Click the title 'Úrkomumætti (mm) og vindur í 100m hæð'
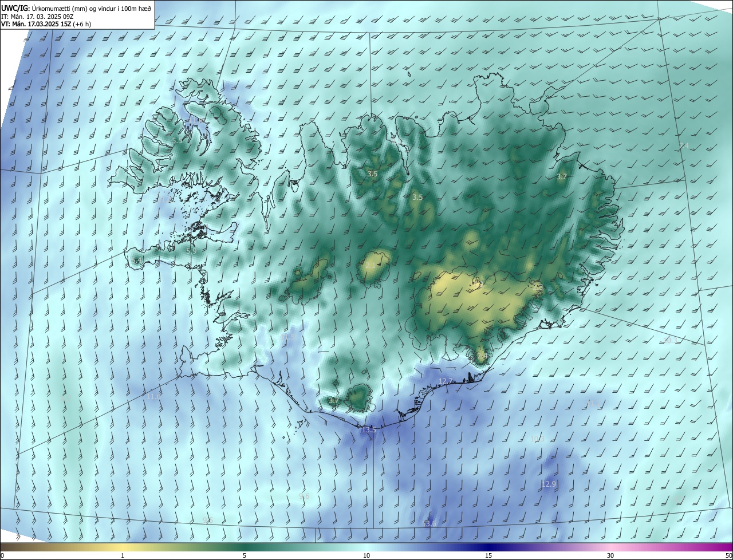This screenshot has height=560, width=733. (x=92, y=7)
